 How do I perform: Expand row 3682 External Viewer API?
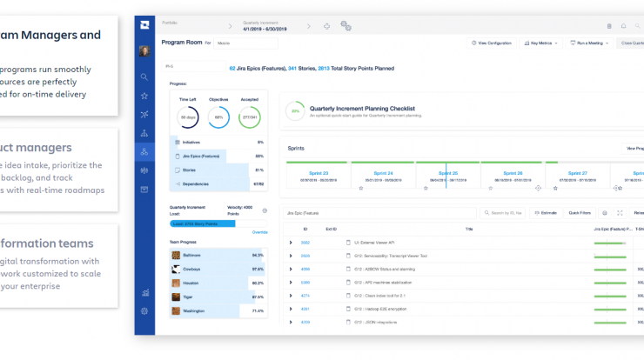[x=291, y=243]
